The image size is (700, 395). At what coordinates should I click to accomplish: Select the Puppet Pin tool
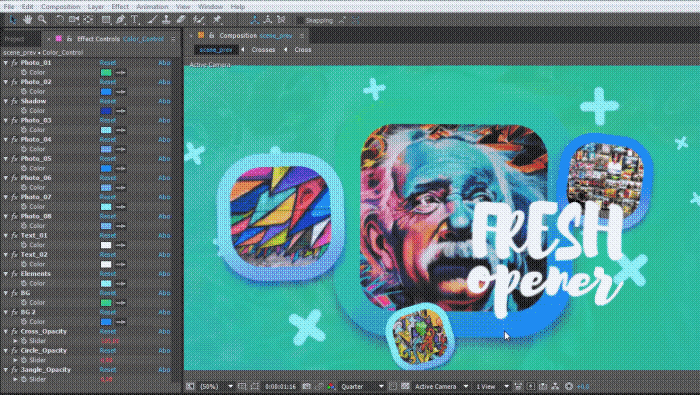click(x=217, y=20)
